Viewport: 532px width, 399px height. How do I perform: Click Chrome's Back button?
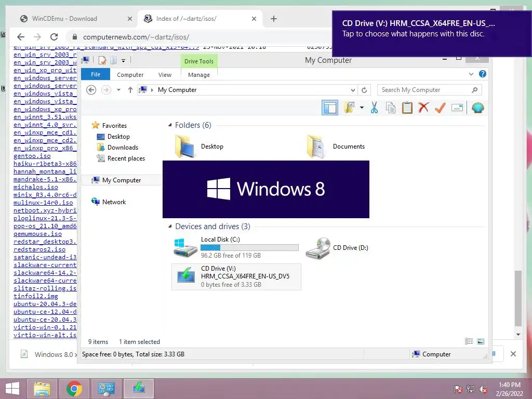pyautogui.click(x=21, y=37)
